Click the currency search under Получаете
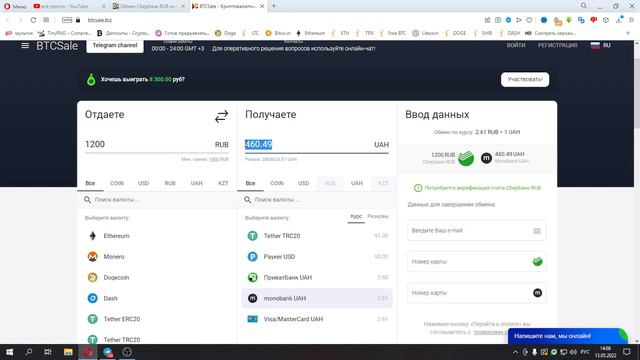The width and height of the screenshot is (640, 360). click(317, 200)
